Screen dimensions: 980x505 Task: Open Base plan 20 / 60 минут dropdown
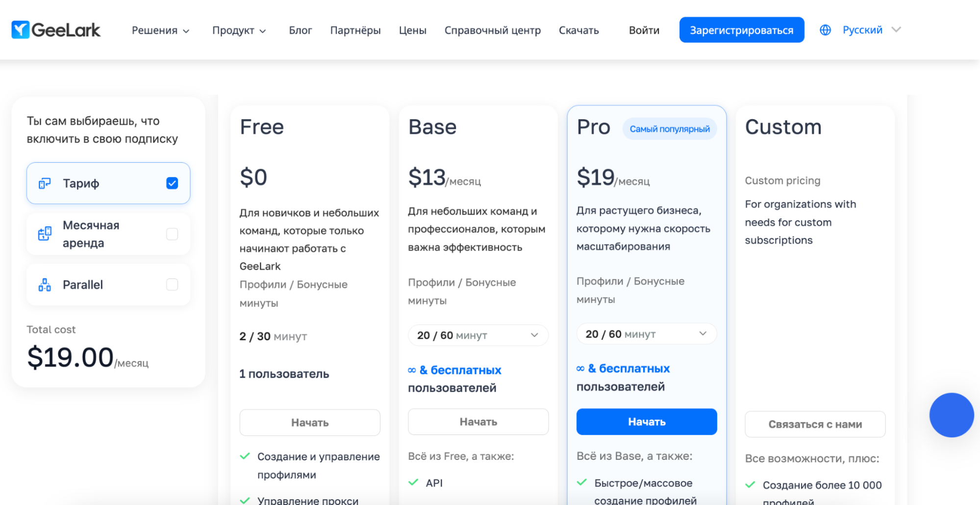pyautogui.click(x=478, y=335)
